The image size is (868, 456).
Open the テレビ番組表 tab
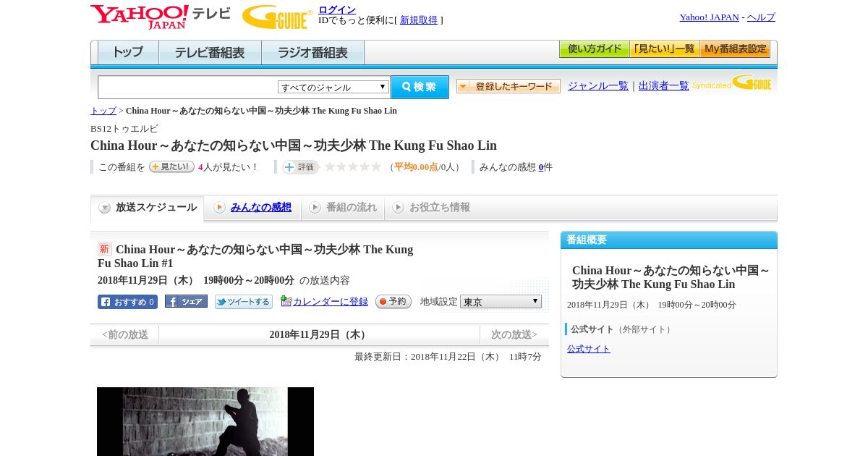210,53
